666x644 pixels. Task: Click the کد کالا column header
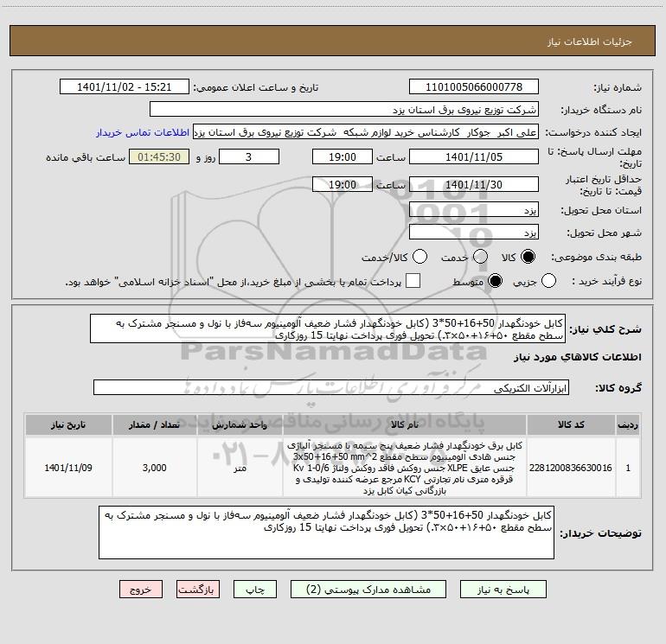click(571, 424)
